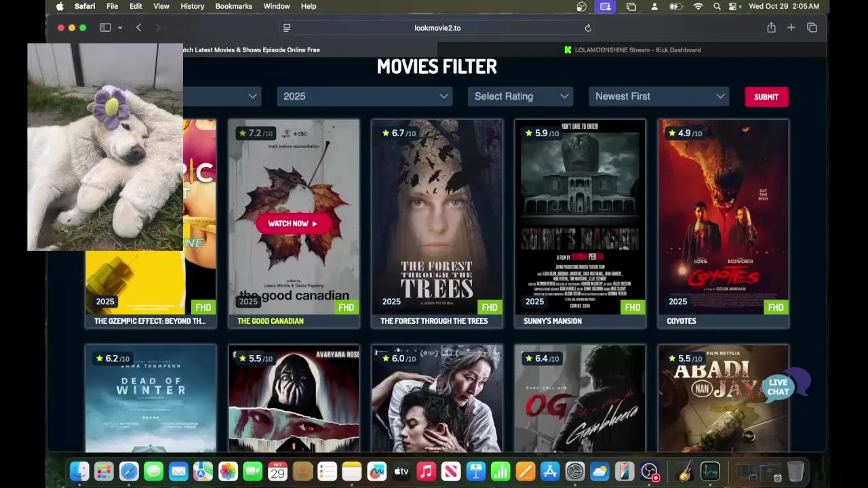Open Coyotes title link
868x488 pixels.
(682, 321)
